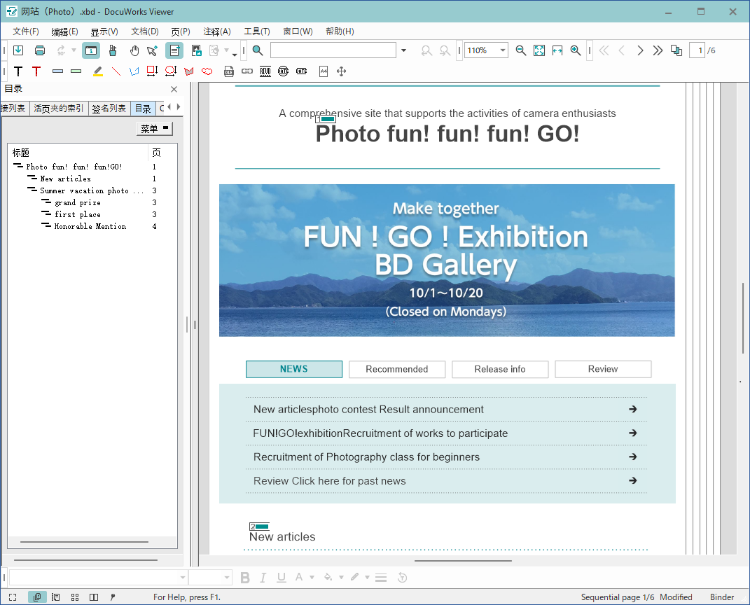Open the Review Click here for past news link

(x=330, y=481)
